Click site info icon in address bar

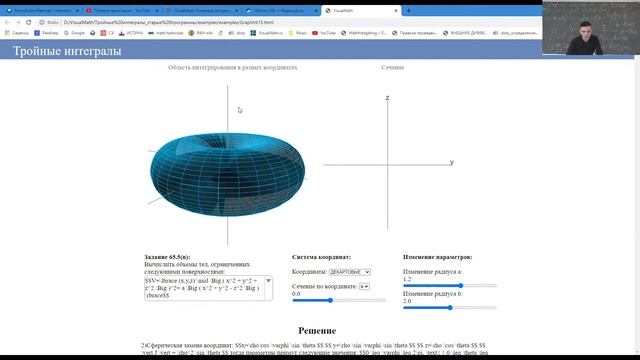pyautogui.click(x=42, y=22)
